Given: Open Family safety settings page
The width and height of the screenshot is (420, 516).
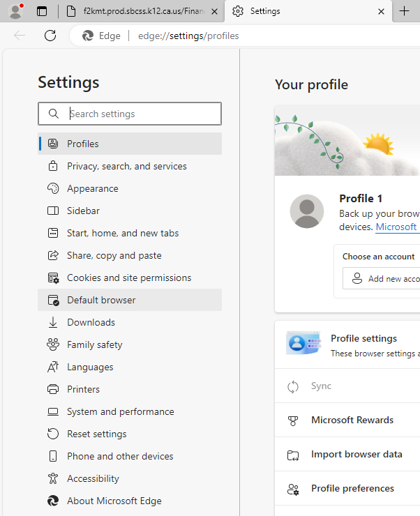Looking at the screenshot, I should point(94,344).
